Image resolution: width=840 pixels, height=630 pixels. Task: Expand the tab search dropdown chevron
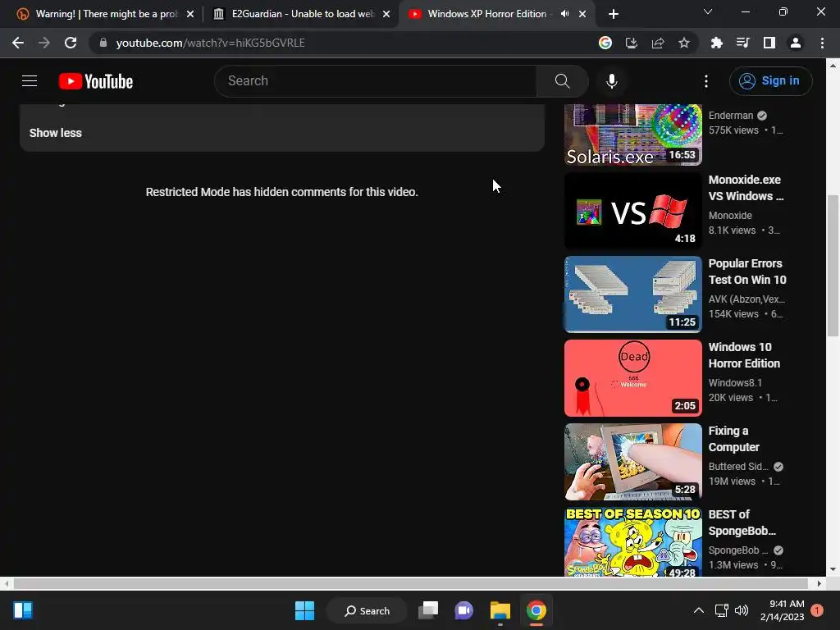pos(708,11)
